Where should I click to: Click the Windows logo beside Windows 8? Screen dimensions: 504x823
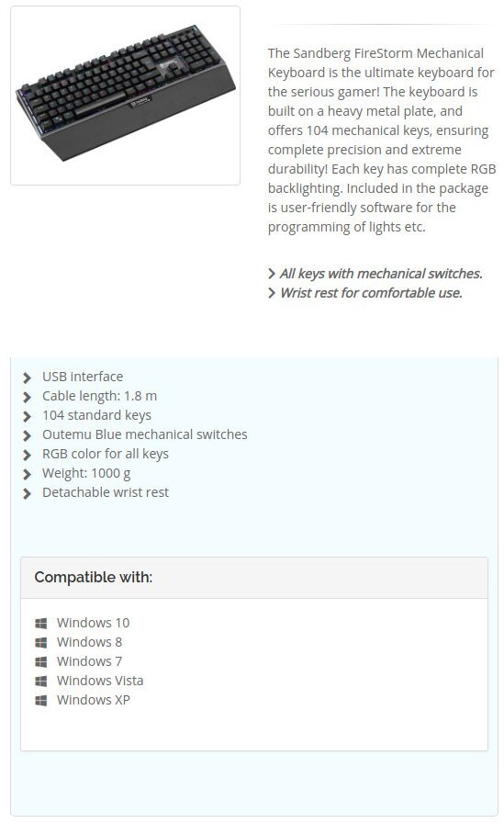(x=41, y=642)
